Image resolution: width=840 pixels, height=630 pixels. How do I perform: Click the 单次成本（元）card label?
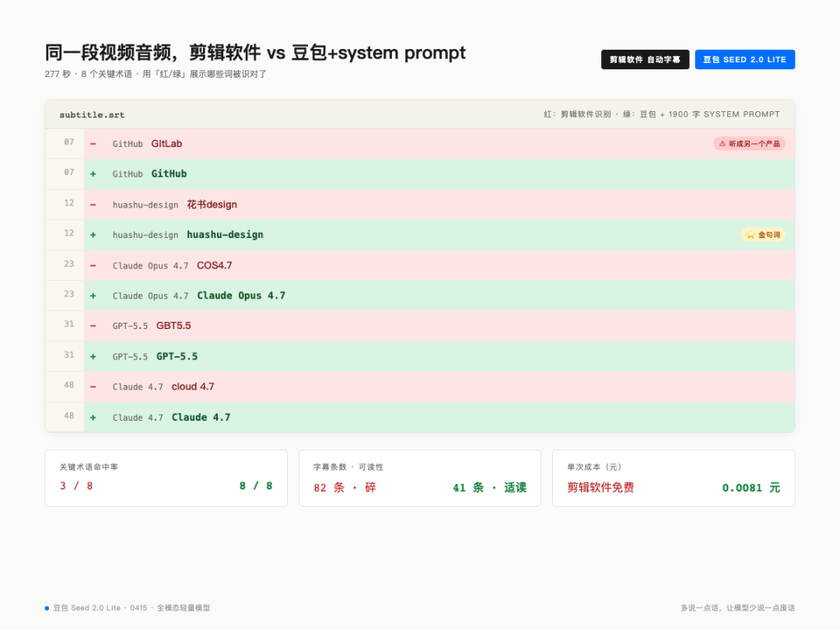click(x=595, y=467)
